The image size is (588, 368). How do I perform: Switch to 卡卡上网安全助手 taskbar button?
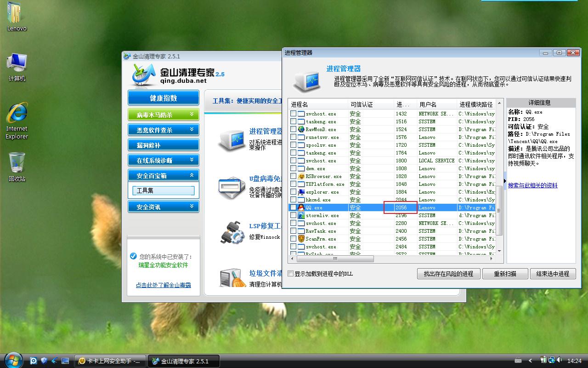111,361
